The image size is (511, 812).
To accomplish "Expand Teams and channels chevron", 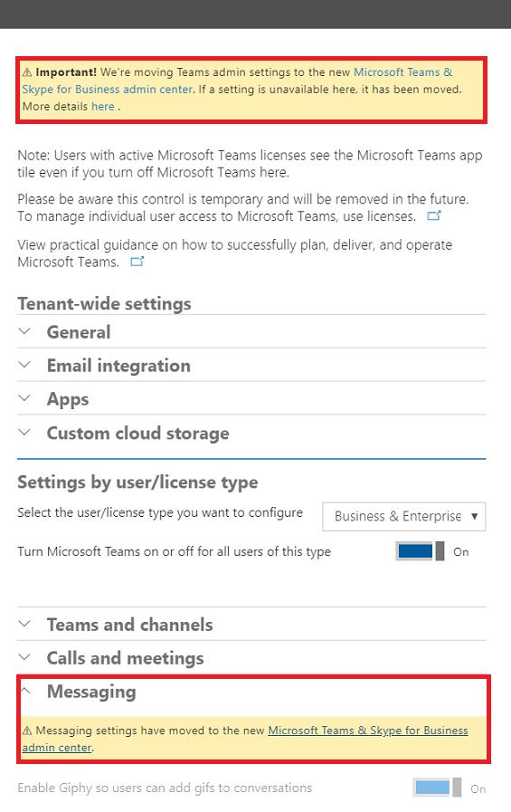I will (x=24, y=624).
